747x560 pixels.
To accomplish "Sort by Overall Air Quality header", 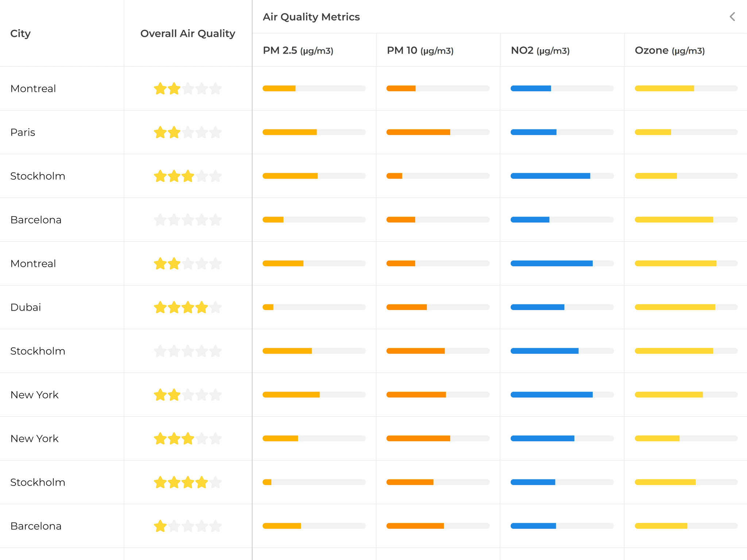I will coord(187,34).
